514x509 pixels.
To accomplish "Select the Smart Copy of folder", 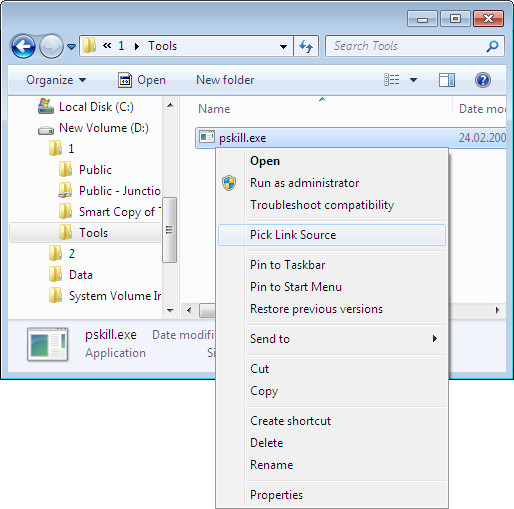I will [x=120, y=212].
